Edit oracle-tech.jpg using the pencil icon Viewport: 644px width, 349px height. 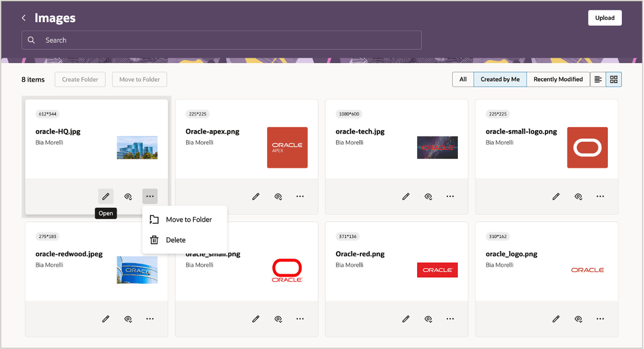[406, 197]
